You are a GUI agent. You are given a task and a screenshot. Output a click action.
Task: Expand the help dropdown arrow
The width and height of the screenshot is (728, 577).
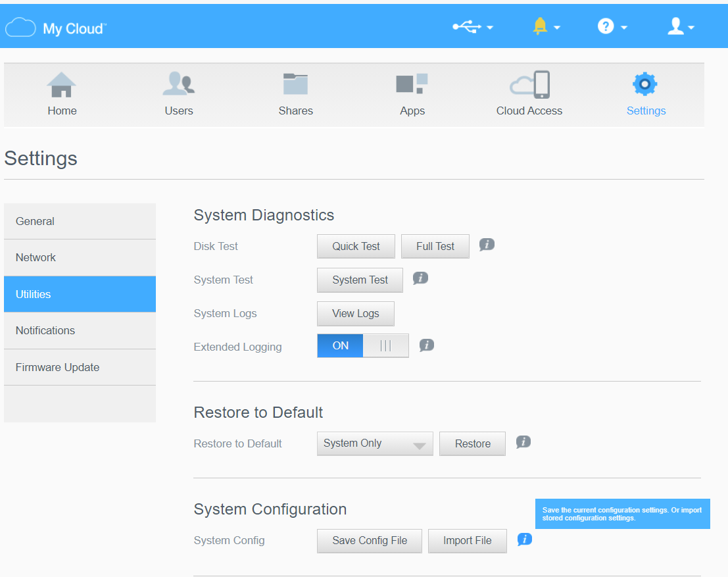click(624, 28)
